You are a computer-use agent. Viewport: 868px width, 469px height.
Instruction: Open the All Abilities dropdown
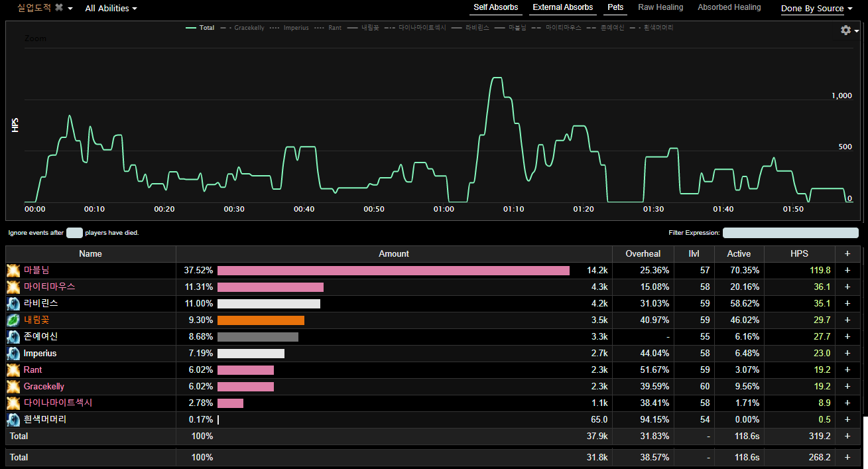point(111,9)
